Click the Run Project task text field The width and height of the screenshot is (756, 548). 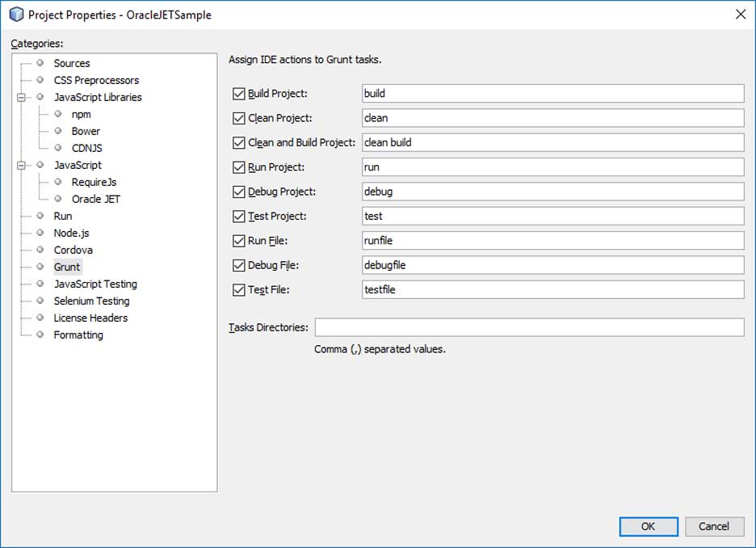click(552, 167)
